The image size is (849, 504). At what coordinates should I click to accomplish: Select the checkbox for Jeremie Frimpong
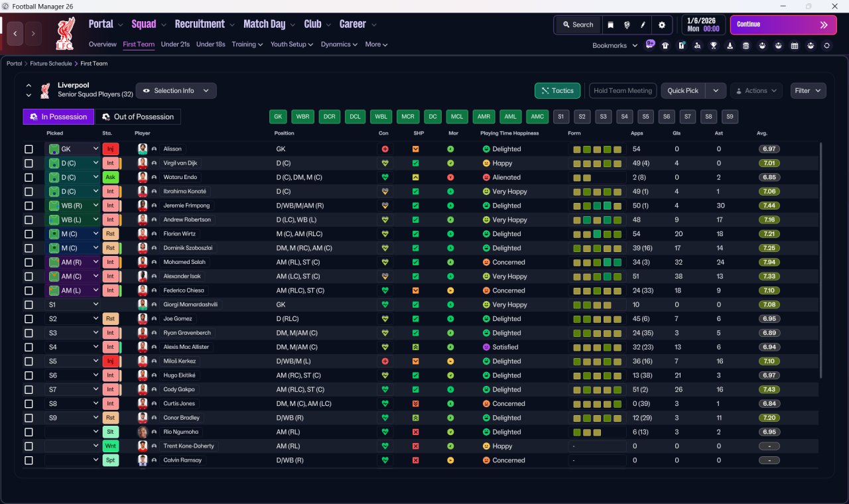click(29, 206)
